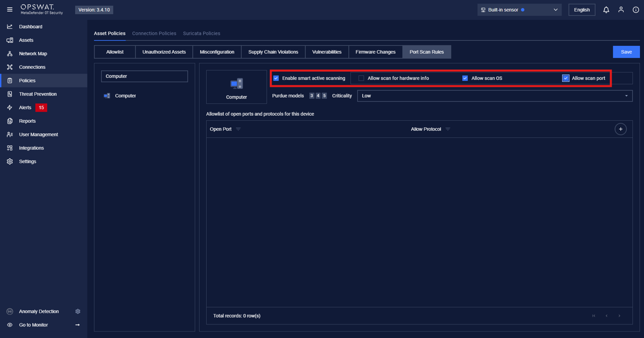The image size is (644, 338).
Task: Click the Anomaly Detection icon
Action: coord(10,311)
